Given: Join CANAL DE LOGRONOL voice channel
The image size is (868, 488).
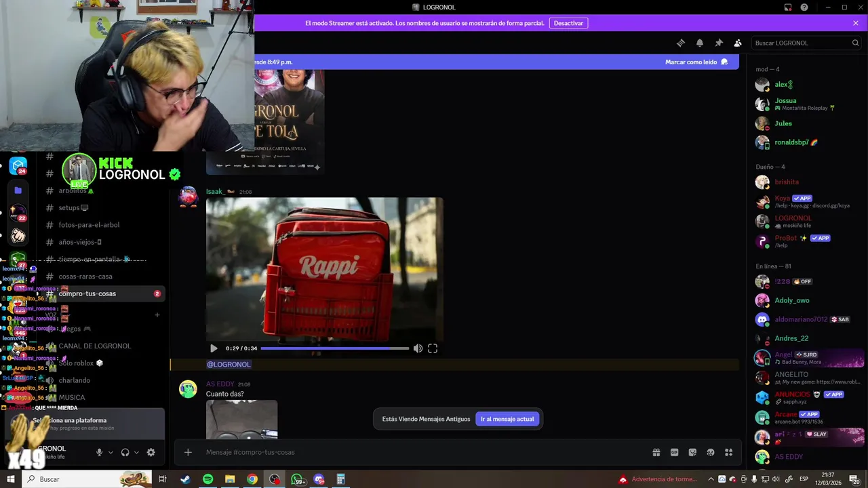Looking at the screenshot, I should 103,346.
